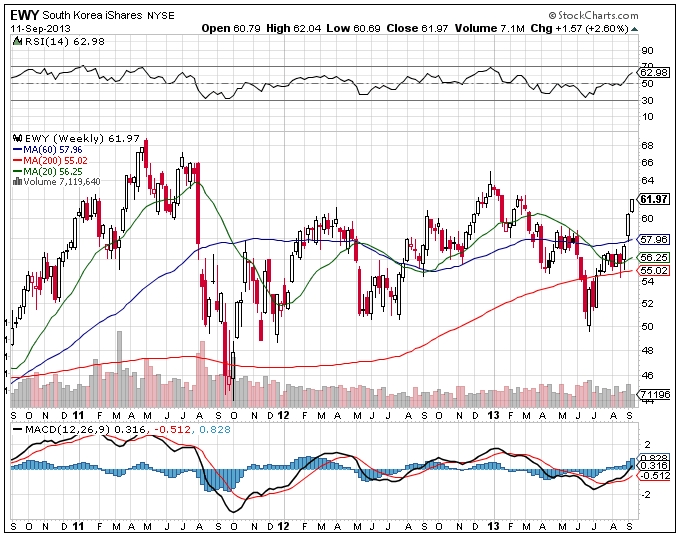The width and height of the screenshot is (679, 536).
Task: Click the EWY (Weekly) 61.97 legend
Action: click(82, 139)
